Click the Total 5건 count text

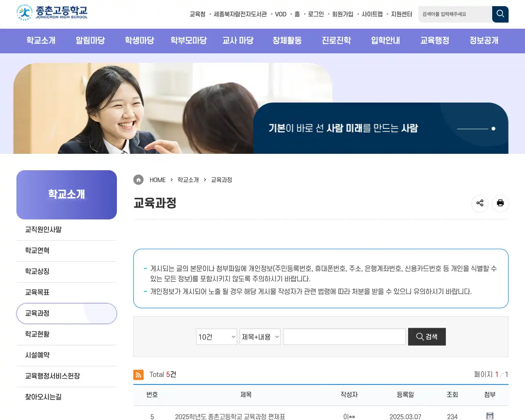(x=163, y=374)
